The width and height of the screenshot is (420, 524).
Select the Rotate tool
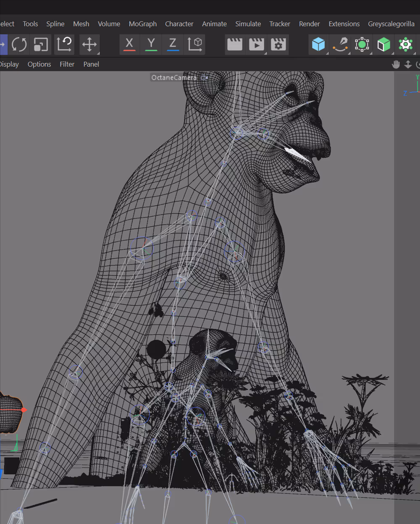(19, 45)
